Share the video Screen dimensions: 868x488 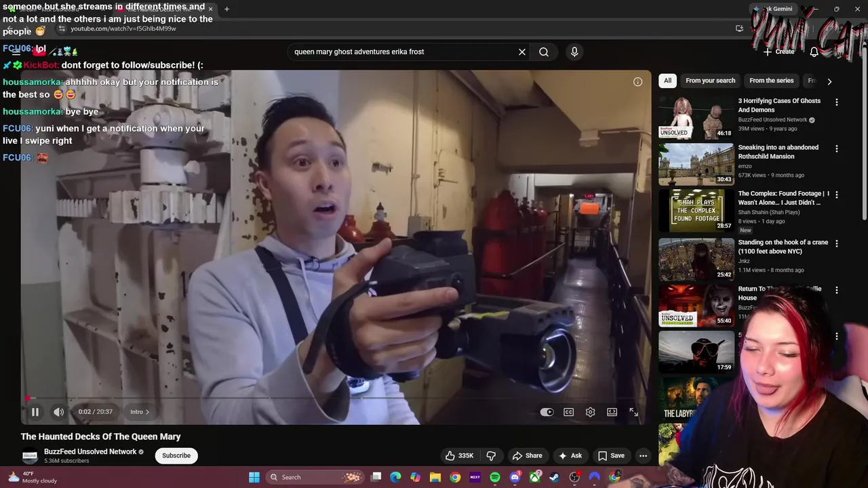click(x=527, y=455)
